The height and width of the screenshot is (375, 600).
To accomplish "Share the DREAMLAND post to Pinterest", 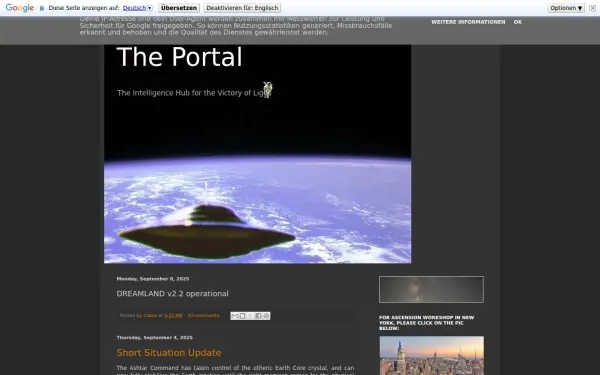I will (x=266, y=316).
